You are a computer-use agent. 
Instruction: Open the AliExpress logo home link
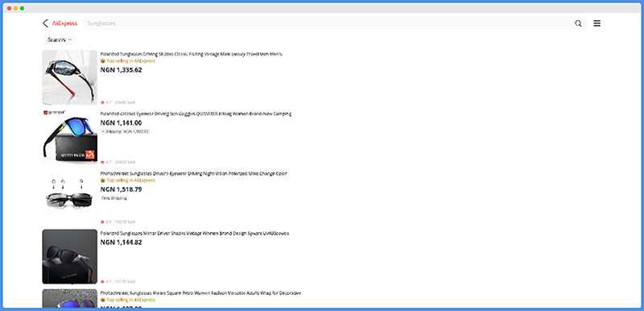click(64, 23)
